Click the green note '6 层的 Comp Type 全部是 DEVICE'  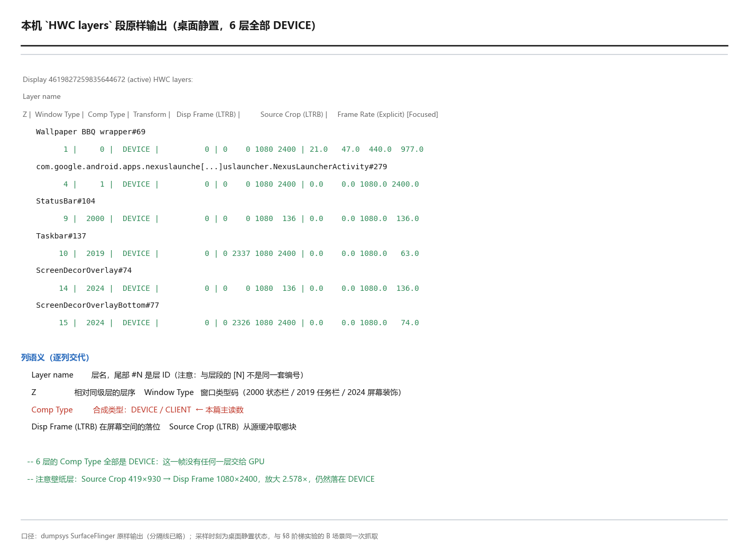point(145,462)
